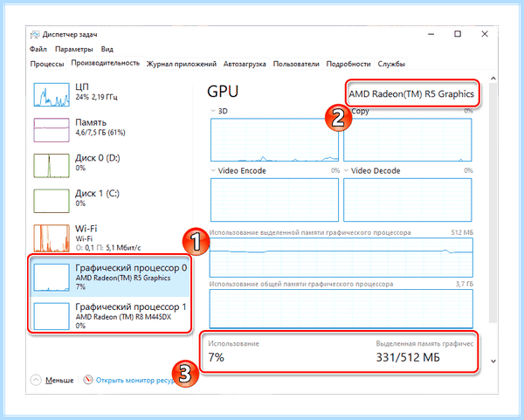Viewport: 524px width, 420px height.
Task: Select the CPU mini graph thumbnail
Action: click(x=52, y=94)
